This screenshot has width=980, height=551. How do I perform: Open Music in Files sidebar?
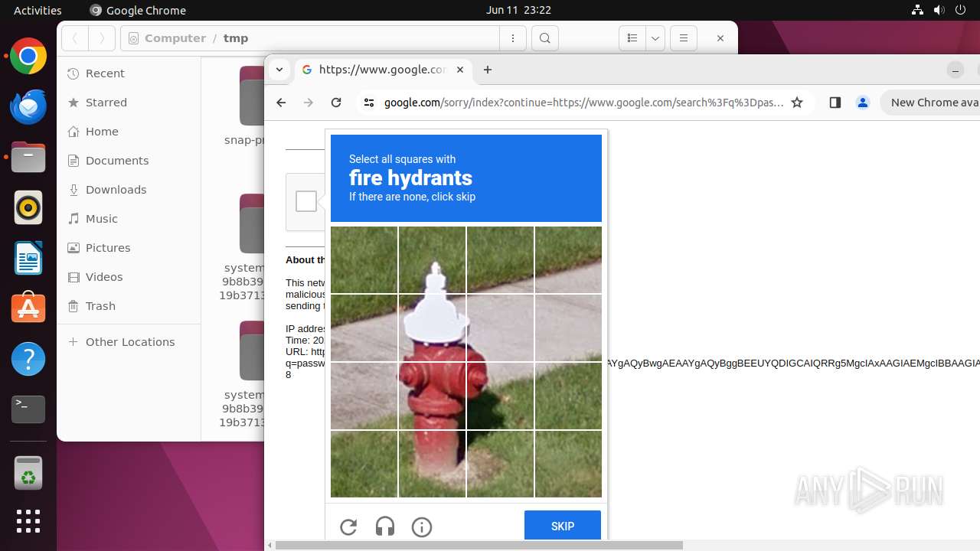click(x=129, y=219)
